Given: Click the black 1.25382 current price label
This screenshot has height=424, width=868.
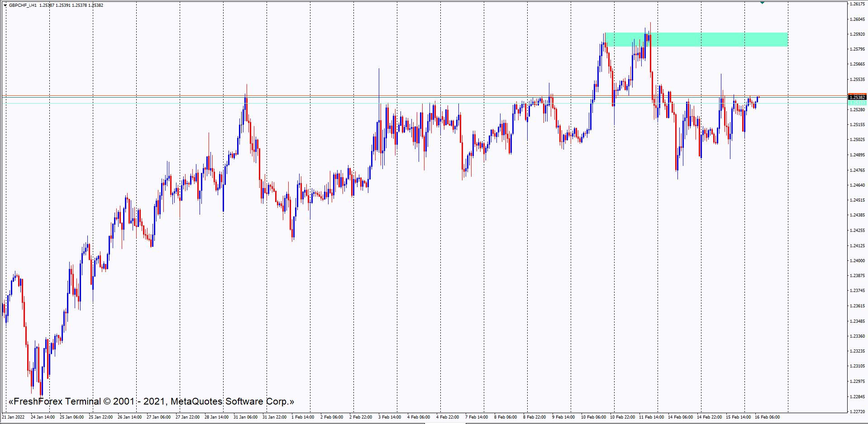Looking at the screenshot, I should click(857, 97).
